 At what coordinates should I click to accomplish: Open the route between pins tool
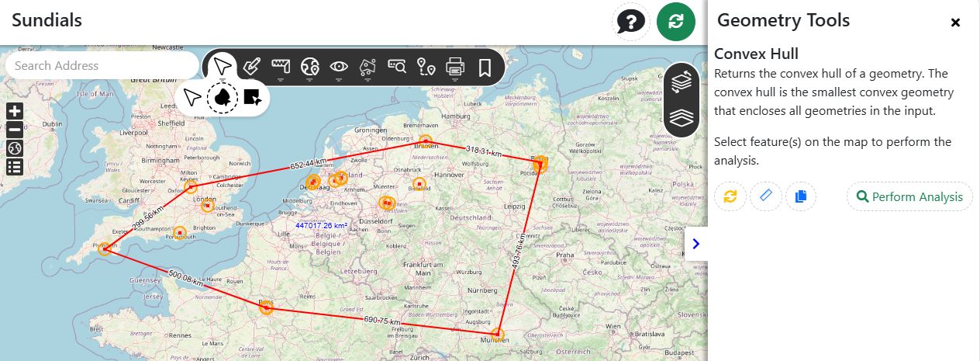click(x=426, y=68)
